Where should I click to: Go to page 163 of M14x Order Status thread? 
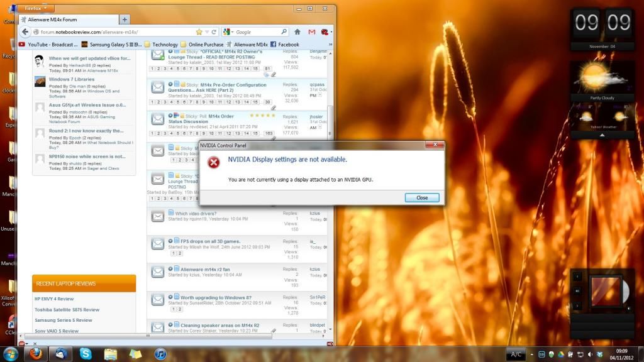(x=269, y=133)
